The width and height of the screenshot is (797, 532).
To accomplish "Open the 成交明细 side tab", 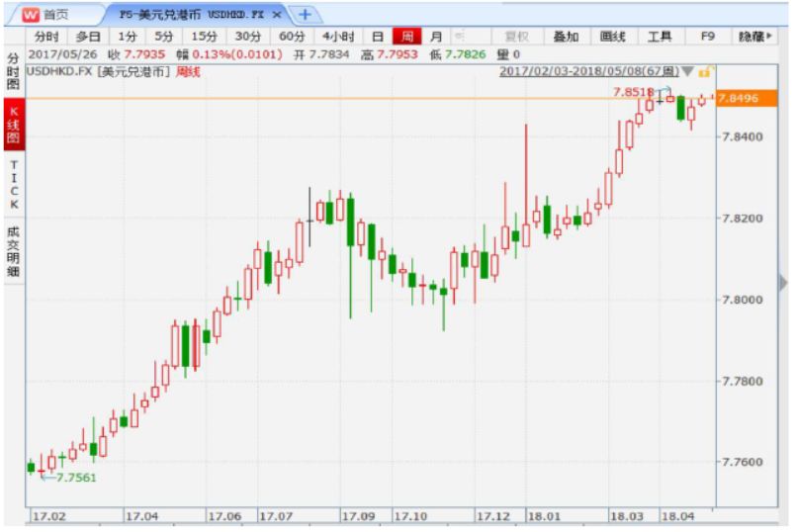I will point(14,252).
